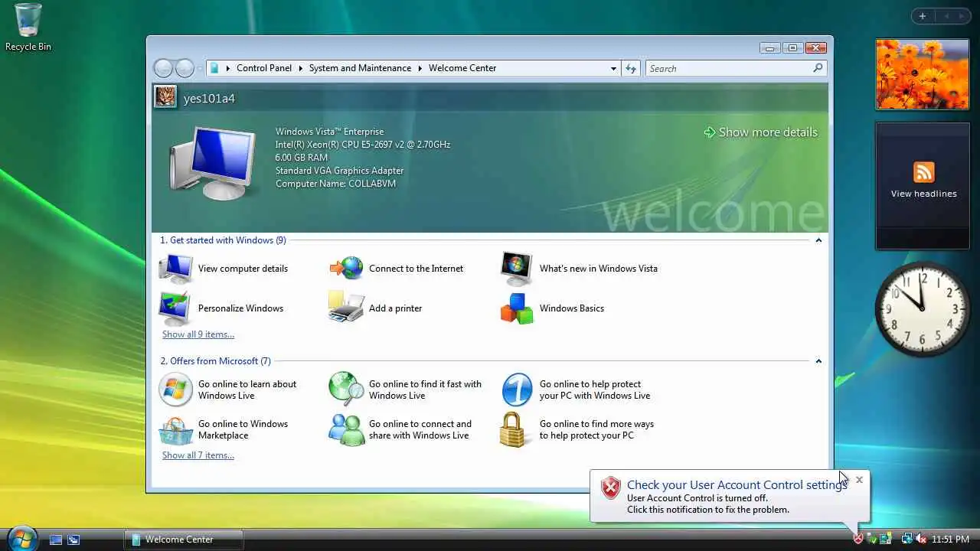Click the sidebar next gadgets arrow
The image size is (980, 551).
pyautogui.click(x=961, y=16)
